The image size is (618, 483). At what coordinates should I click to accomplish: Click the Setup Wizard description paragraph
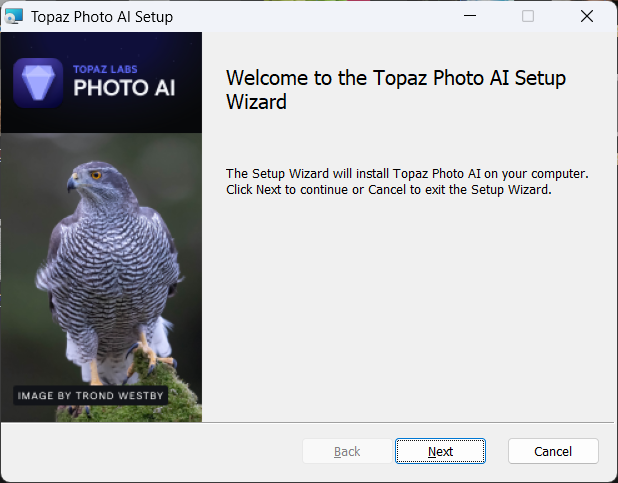click(x=407, y=181)
